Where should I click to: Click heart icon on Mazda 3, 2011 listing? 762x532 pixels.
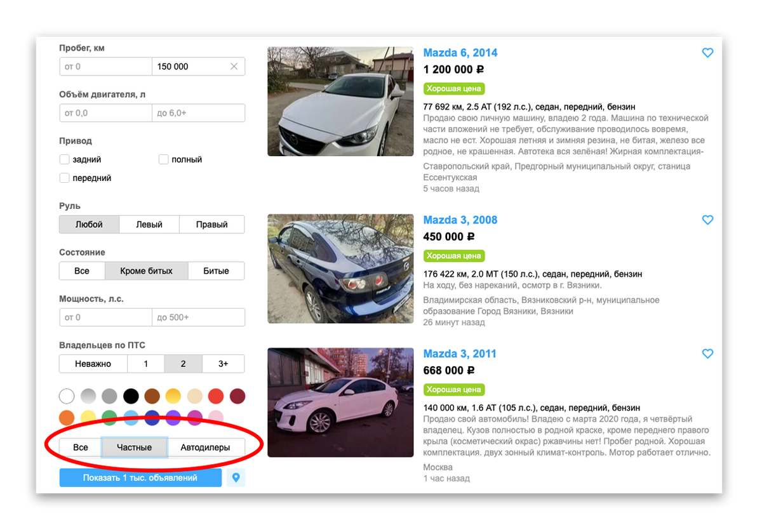(707, 354)
